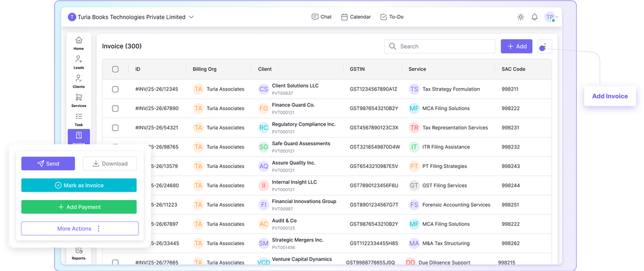Viewport: 644px width, 271px height.
Task: Click the Service column header
Action: tap(418, 69)
